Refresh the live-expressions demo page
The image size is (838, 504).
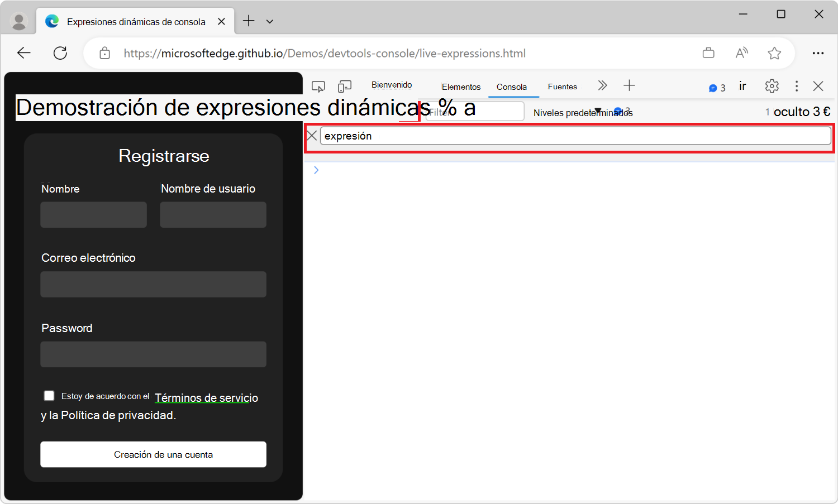click(x=60, y=52)
